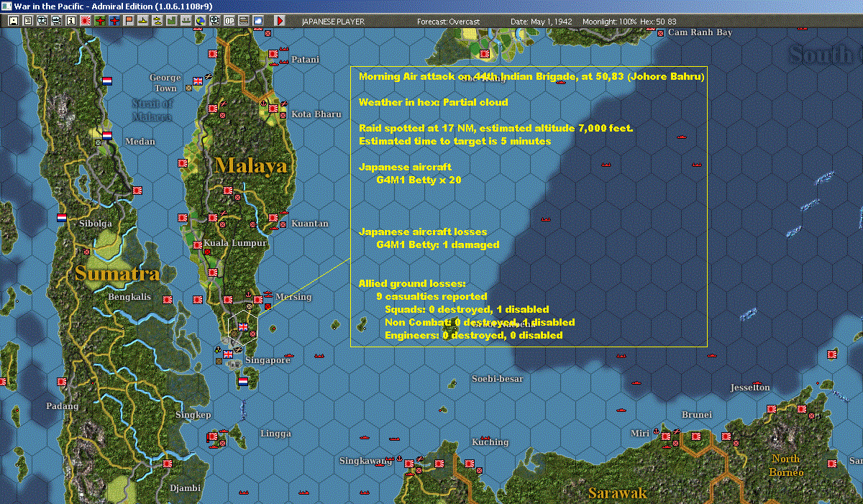The width and height of the screenshot is (863, 504).
Task: Click the info 'i' toolbar icon
Action: tap(70, 21)
